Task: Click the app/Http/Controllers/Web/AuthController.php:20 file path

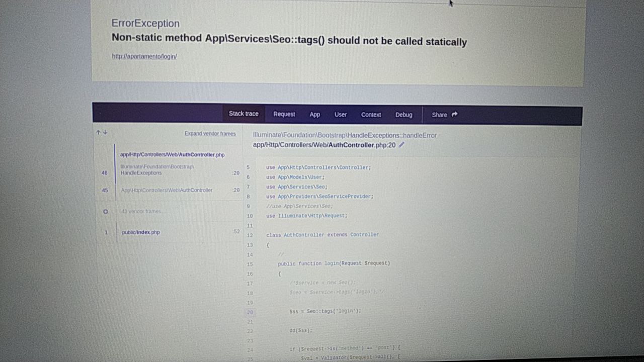Action: 324,145
